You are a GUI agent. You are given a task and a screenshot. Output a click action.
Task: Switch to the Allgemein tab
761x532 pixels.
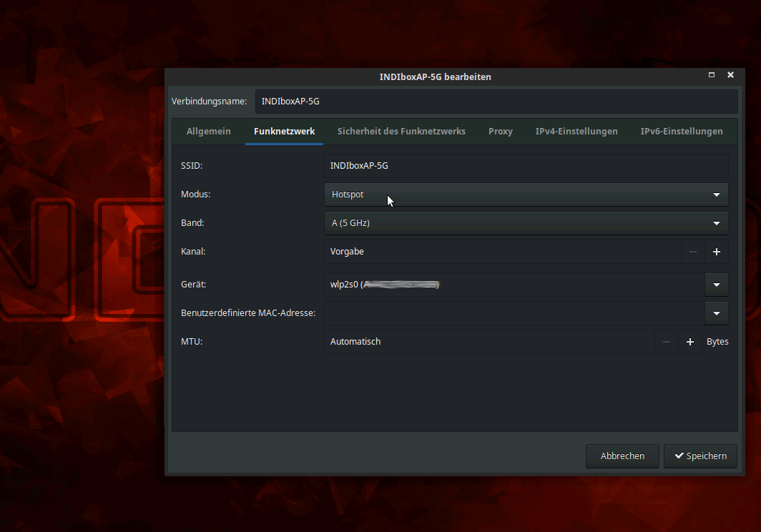click(209, 132)
